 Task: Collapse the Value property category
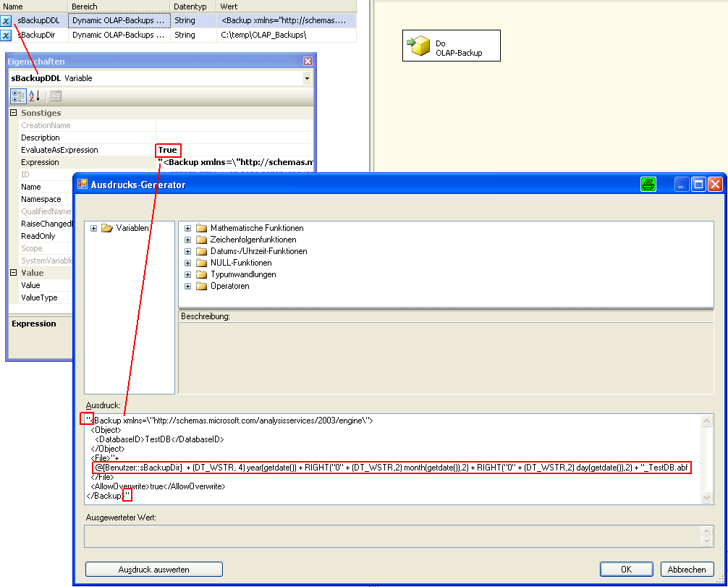click(x=14, y=273)
